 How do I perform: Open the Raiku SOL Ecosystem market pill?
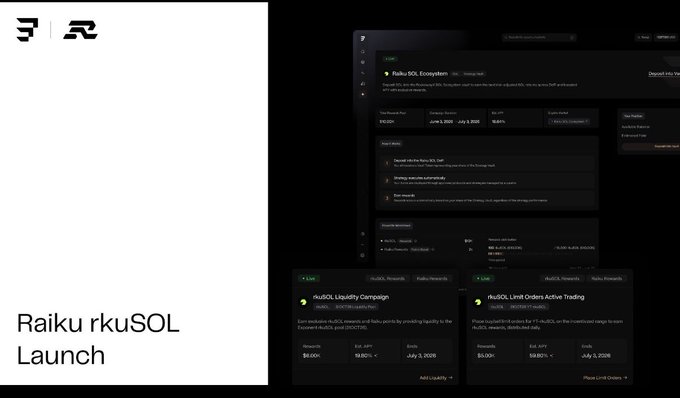[x=569, y=122]
